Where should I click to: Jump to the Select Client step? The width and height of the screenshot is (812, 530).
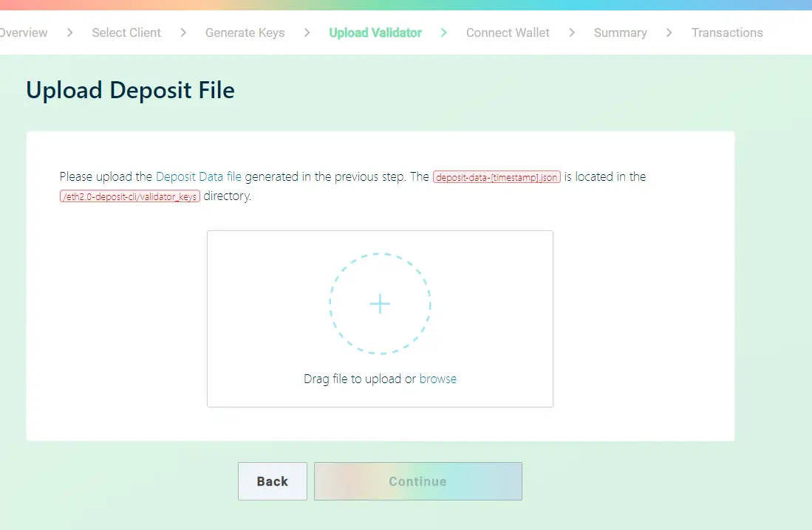[126, 32]
